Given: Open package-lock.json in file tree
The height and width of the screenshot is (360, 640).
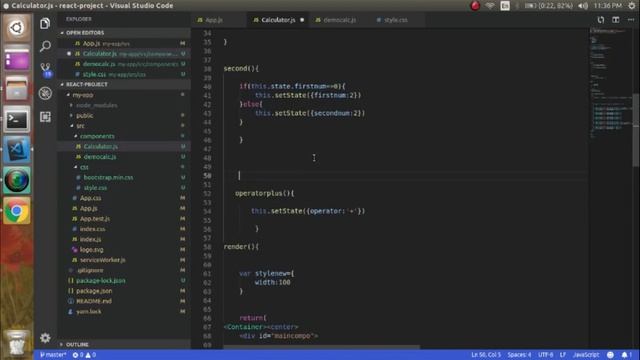Looking at the screenshot, I should [100, 280].
